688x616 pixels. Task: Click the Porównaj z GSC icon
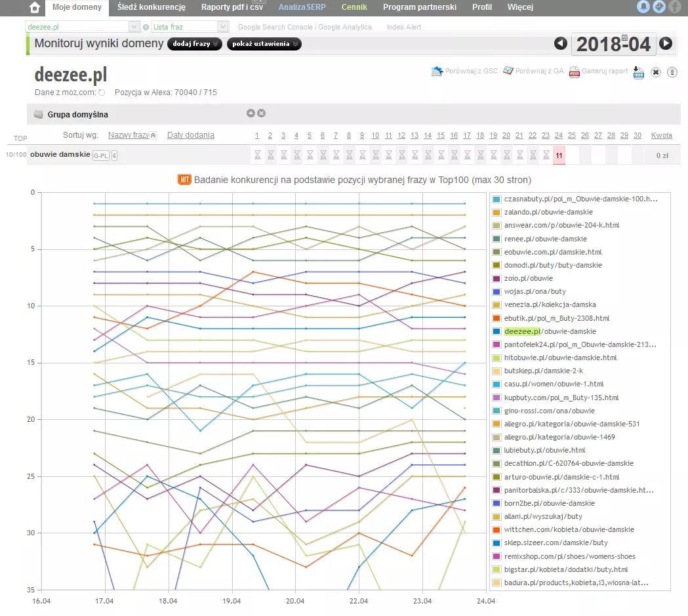point(437,71)
